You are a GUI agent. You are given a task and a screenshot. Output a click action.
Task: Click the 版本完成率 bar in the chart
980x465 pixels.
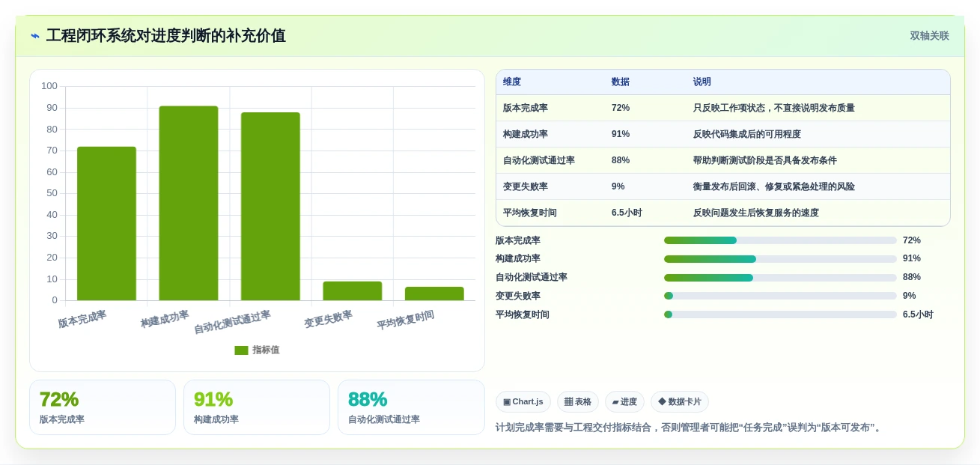point(106,224)
